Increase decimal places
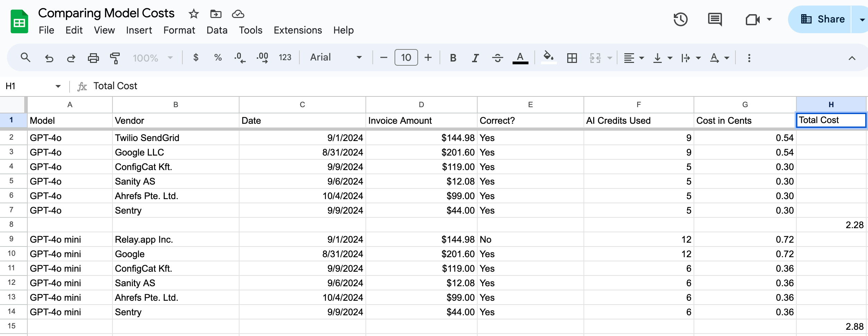Viewport: 868px width, 336px height. (262, 58)
